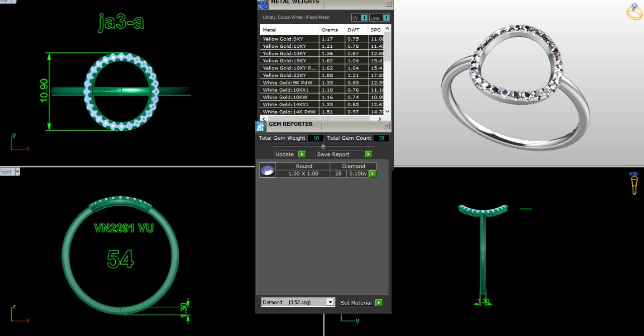Open the Diamond (3.52 spg) material dropdown

[x=298, y=302]
